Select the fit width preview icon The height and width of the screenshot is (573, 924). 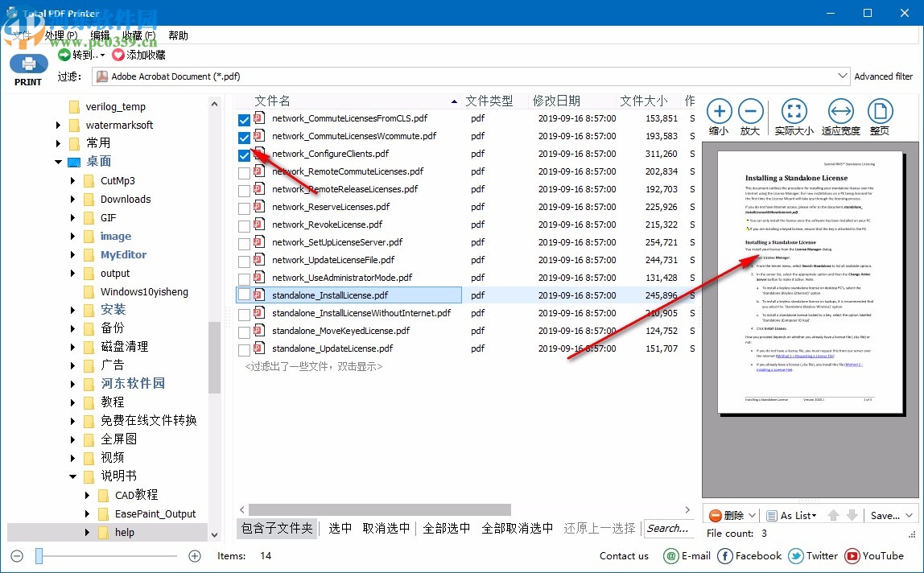(x=840, y=111)
